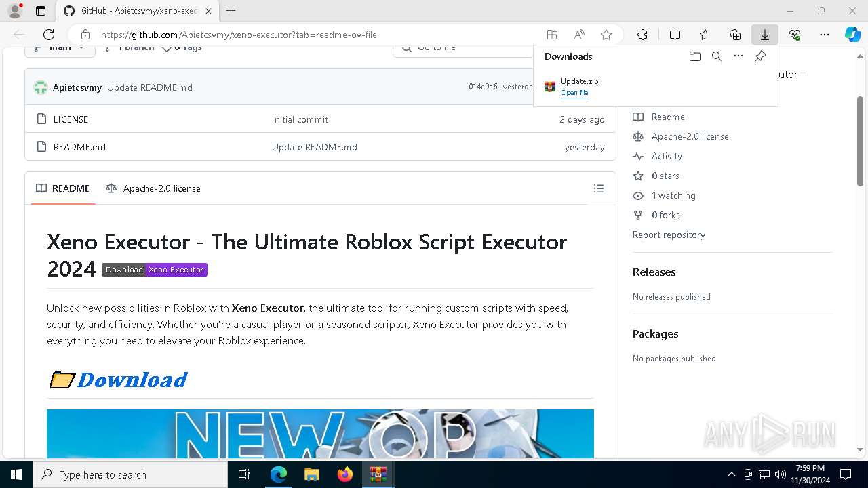Screen dimensions: 868x488
Task: Click the lock site information icon
Action: coord(85,35)
